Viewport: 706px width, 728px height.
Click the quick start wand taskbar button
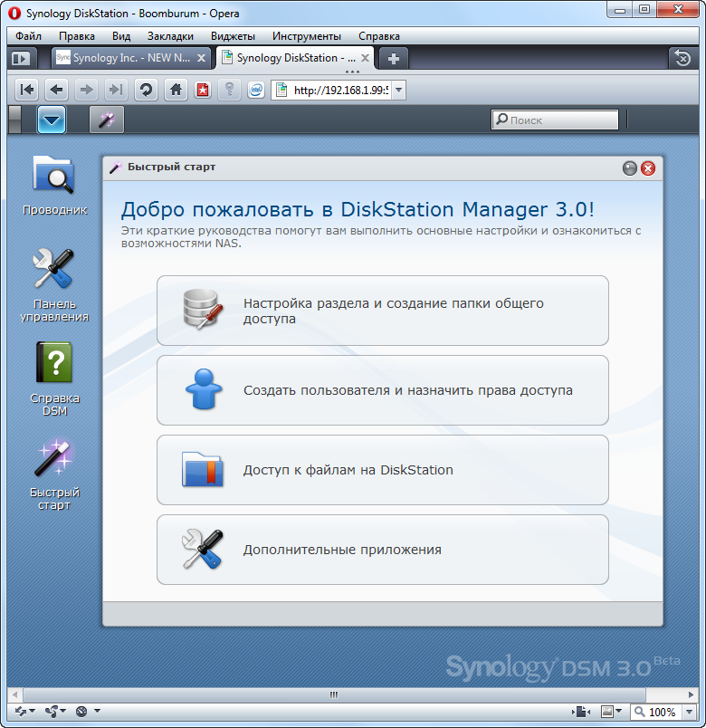(x=106, y=120)
